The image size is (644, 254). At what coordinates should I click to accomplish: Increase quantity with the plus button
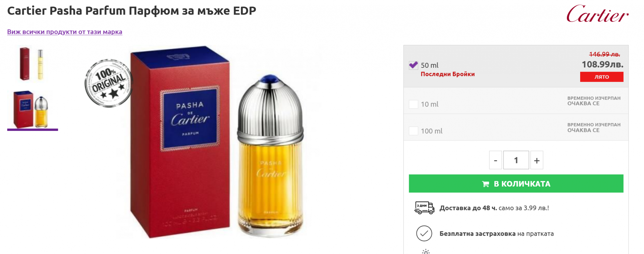coord(537,160)
